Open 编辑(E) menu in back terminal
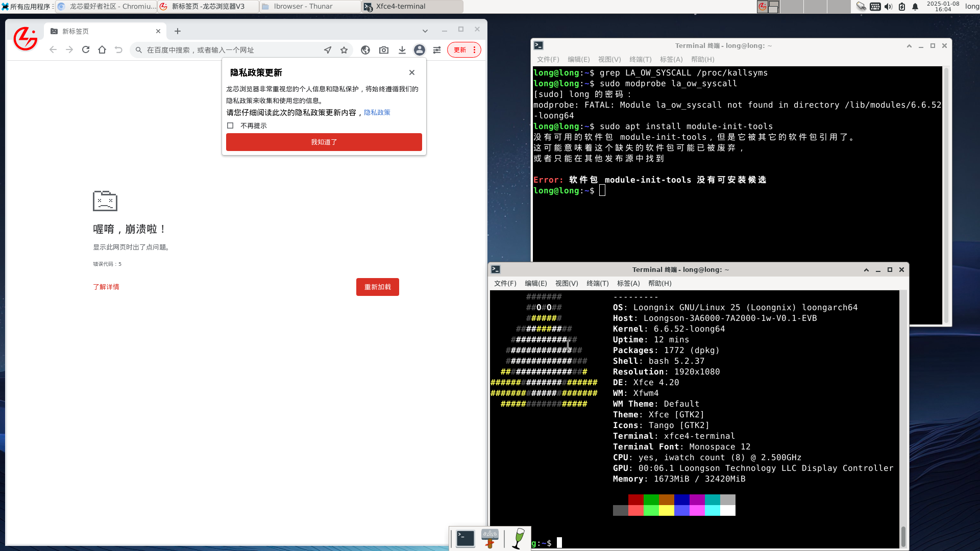Screen dimensions: 980x551 (578, 59)
